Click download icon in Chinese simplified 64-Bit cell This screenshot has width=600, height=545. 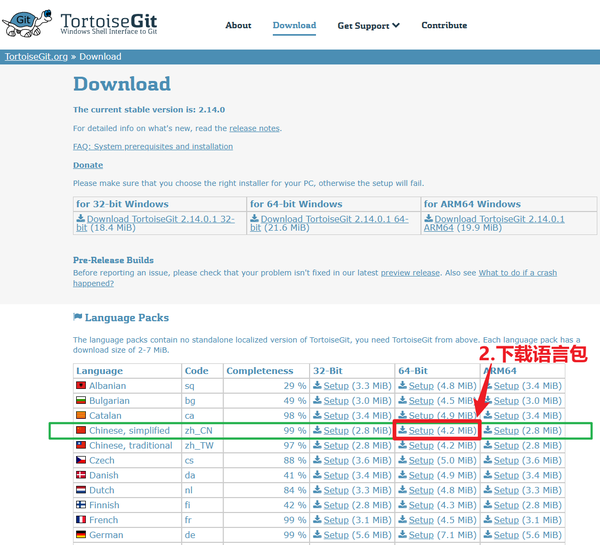(402, 430)
